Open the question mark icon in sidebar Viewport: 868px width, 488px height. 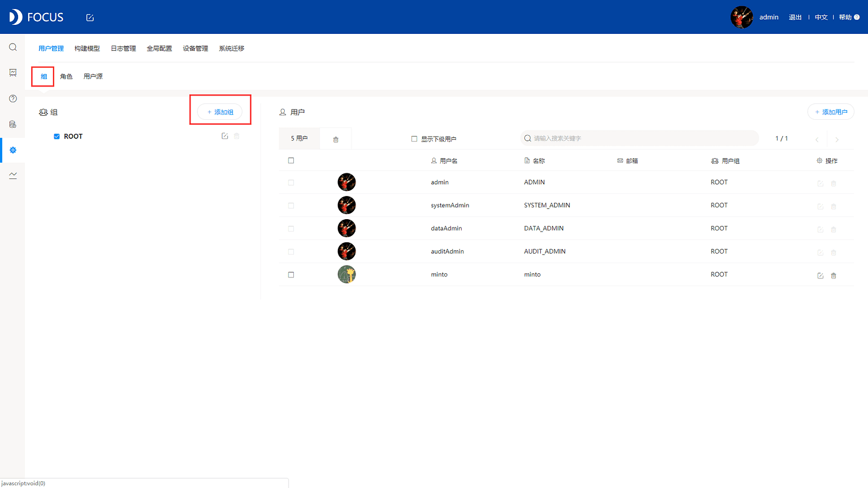click(x=13, y=99)
